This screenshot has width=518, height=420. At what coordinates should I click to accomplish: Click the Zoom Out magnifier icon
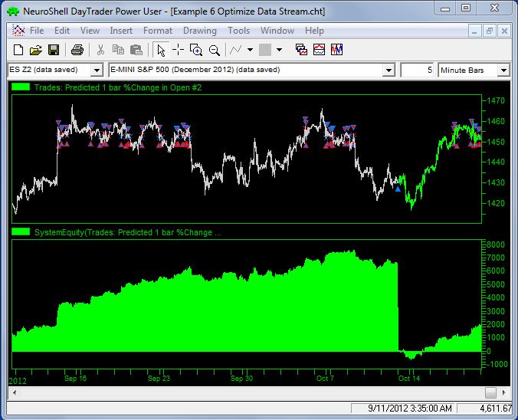click(215, 51)
